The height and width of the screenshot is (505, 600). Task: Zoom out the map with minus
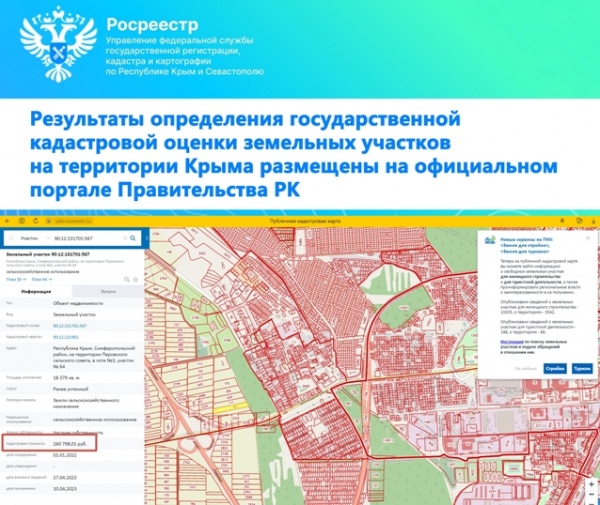pos(592,496)
